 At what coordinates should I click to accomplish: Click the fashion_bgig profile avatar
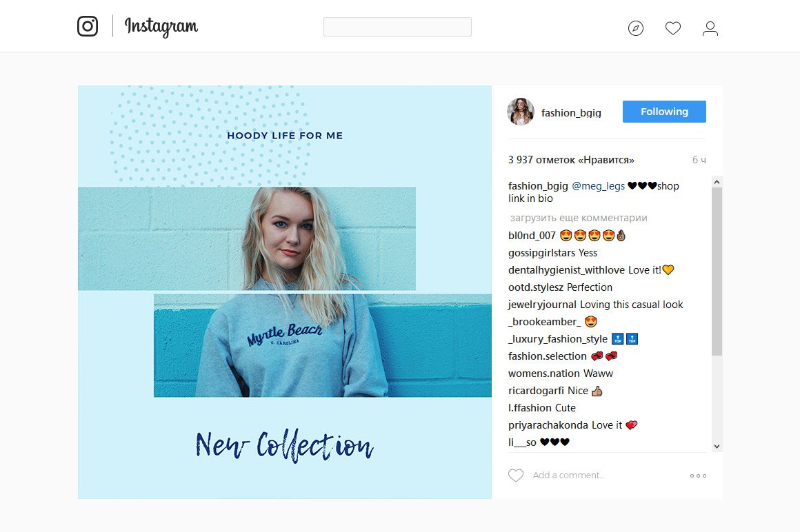(x=521, y=112)
